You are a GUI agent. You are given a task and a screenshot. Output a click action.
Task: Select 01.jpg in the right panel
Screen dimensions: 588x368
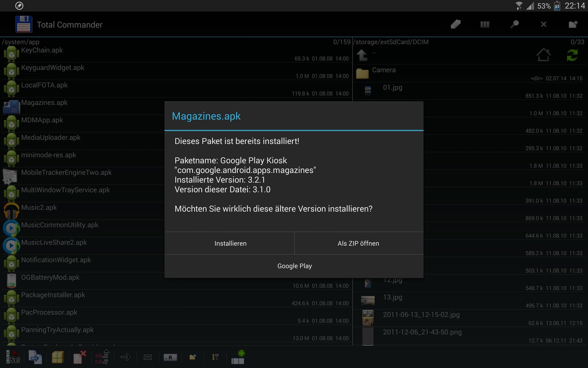click(470, 90)
